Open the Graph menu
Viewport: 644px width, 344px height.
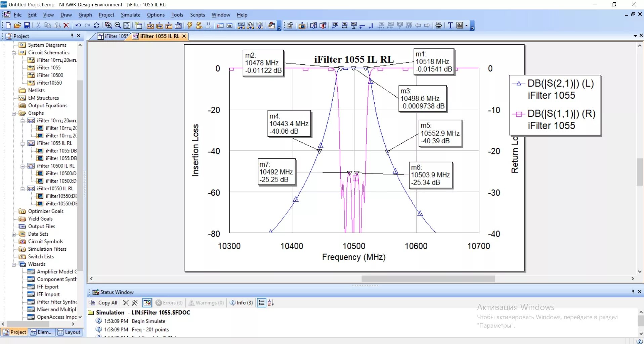(85, 15)
